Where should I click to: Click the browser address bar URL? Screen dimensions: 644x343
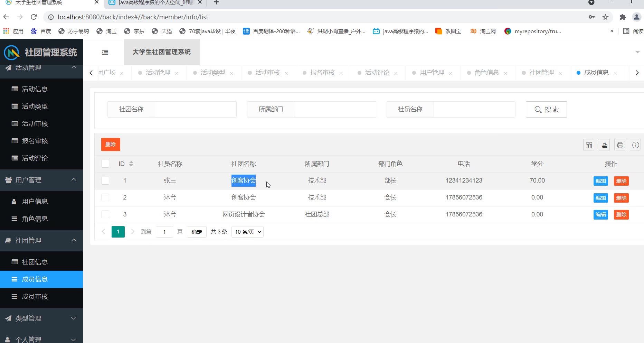(133, 17)
